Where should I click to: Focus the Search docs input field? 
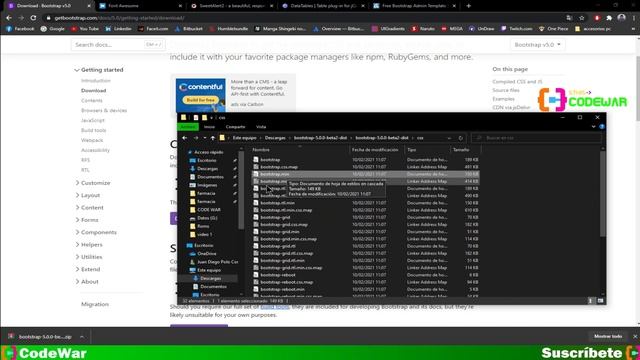tap(118, 44)
